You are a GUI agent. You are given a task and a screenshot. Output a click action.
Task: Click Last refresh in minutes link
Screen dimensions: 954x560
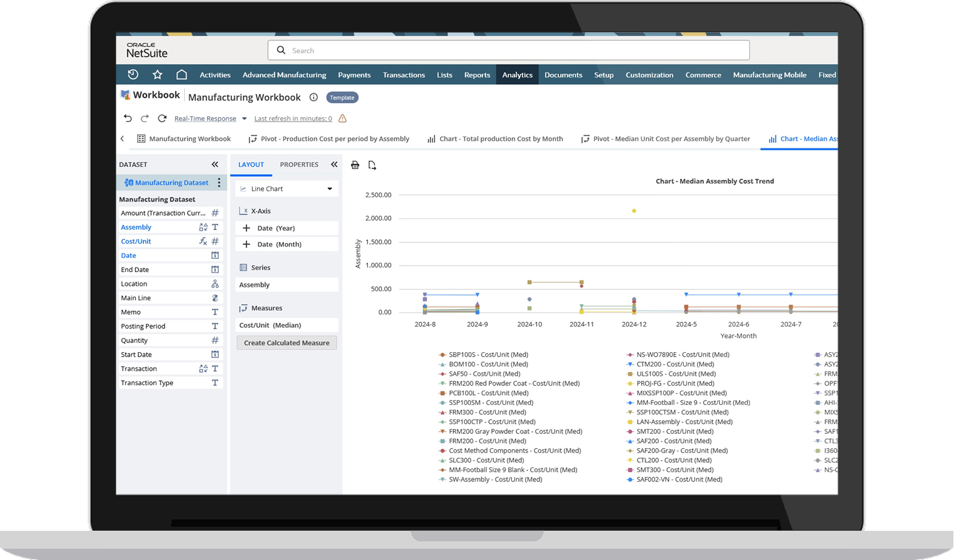click(293, 119)
